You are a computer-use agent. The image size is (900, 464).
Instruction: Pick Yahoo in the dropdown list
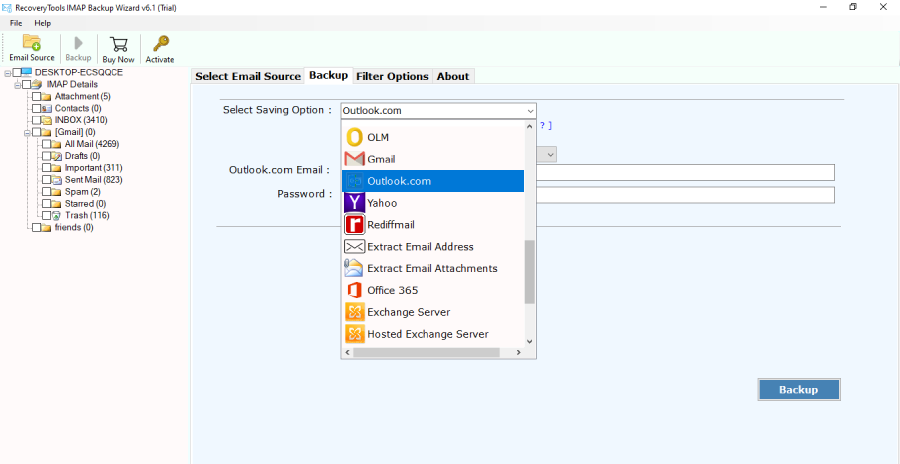(x=381, y=203)
